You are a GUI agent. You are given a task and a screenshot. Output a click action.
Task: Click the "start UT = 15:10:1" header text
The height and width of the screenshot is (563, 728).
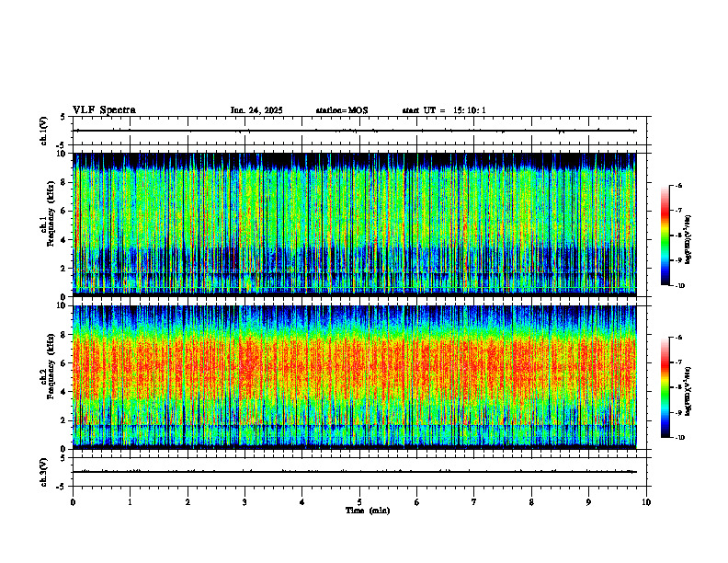pyautogui.click(x=444, y=110)
